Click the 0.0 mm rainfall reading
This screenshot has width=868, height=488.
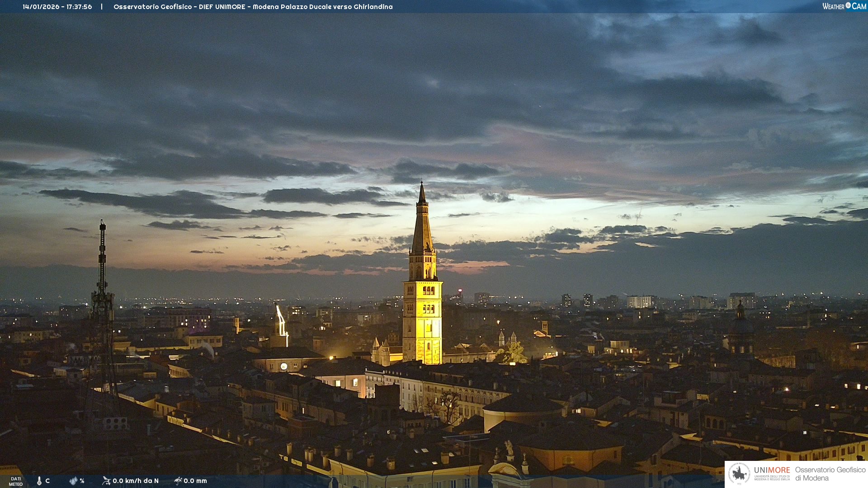(x=195, y=481)
